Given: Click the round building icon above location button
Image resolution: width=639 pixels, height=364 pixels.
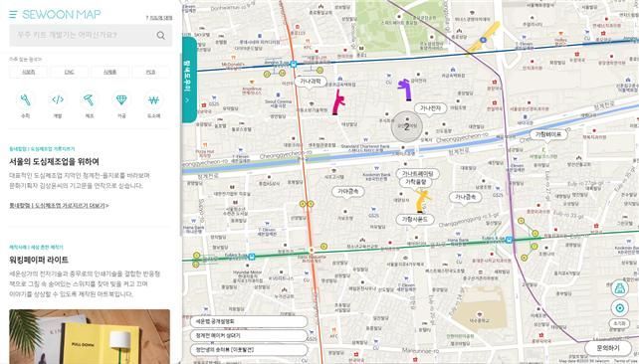Looking at the screenshot, I should click(x=619, y=288).
